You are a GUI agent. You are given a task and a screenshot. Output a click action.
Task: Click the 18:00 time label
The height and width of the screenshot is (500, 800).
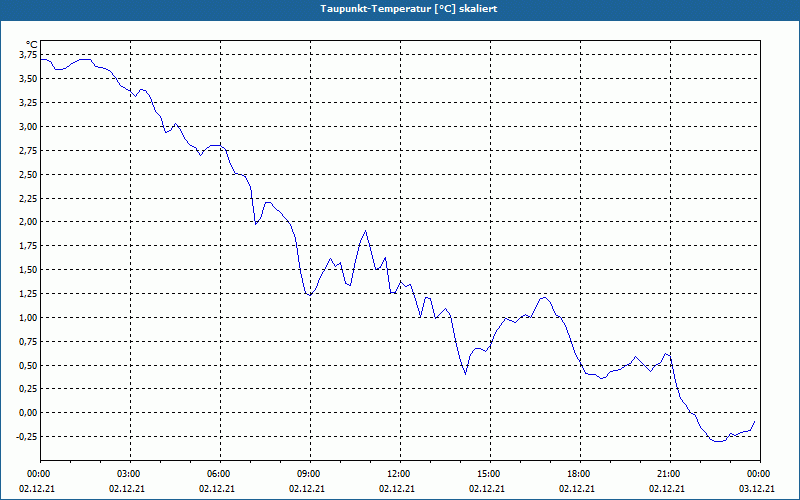click(x=580, y=474)
